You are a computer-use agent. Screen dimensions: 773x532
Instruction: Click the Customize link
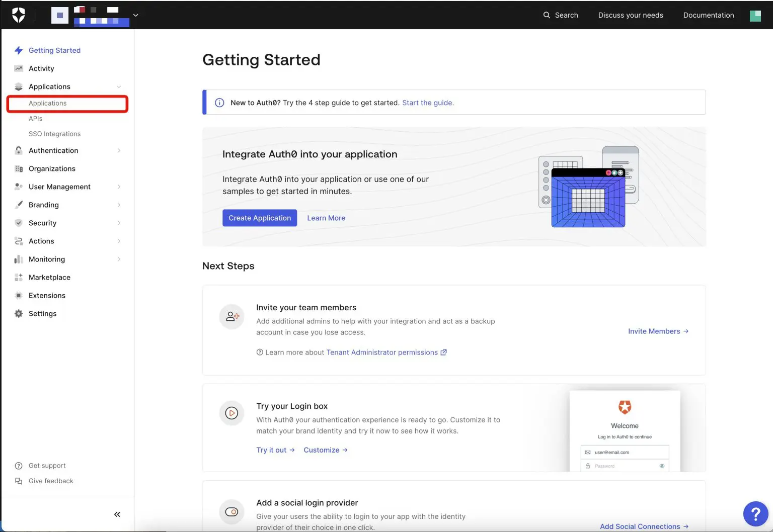tap(326, 450)
